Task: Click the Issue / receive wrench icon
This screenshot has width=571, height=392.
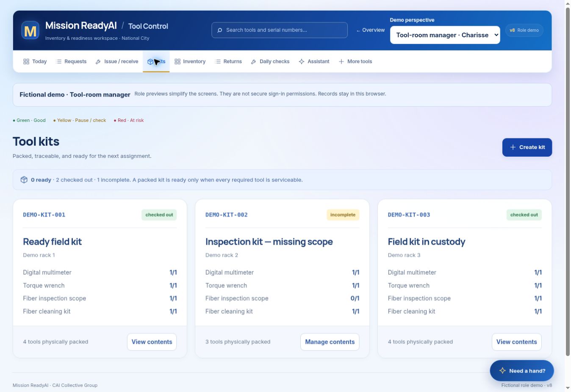Action: coord(98,61)
